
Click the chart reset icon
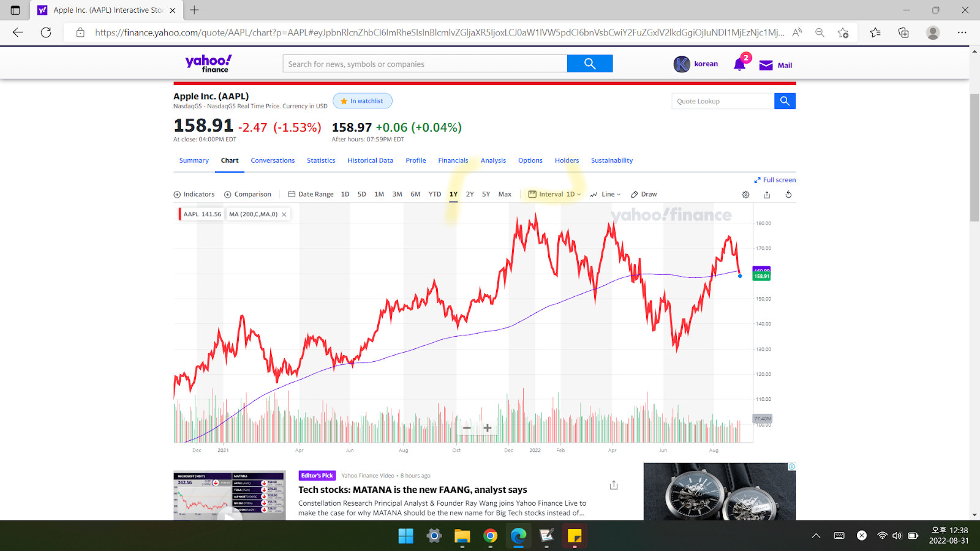(788, 195)
